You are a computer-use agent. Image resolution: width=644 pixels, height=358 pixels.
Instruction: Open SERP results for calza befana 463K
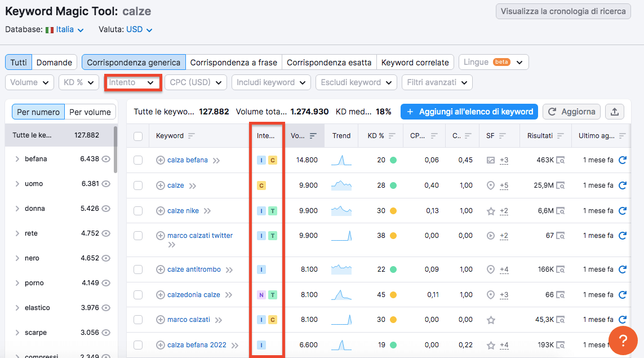pos(560,160)
